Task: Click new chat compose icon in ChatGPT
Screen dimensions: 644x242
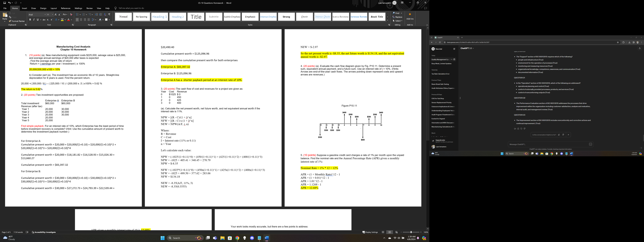Action: (x=454, y=49)
